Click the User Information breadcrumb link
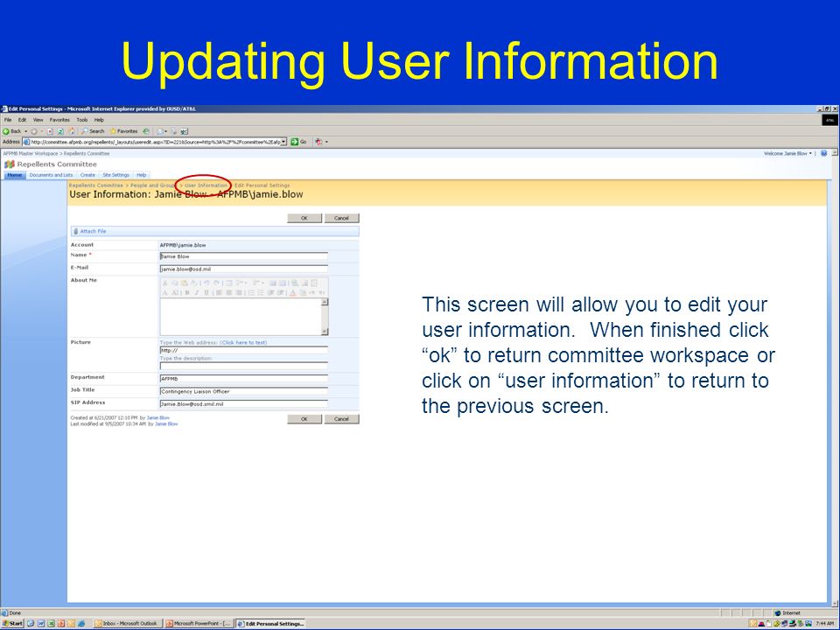 (x=206, y=185)
